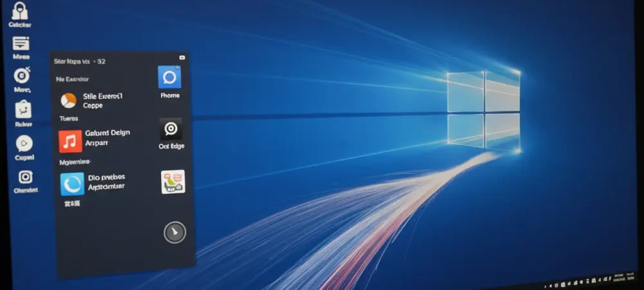Open the camera desktop icon

coord(25,177)
